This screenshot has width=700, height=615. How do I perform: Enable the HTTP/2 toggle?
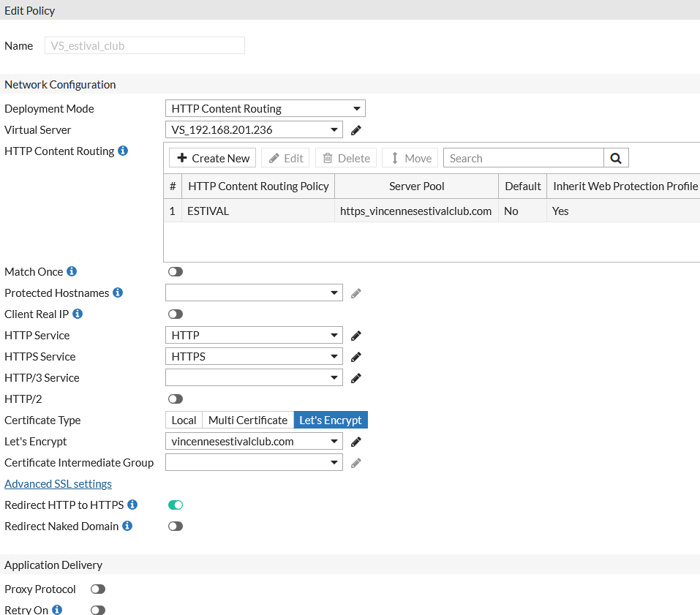[x=176, y=399]
